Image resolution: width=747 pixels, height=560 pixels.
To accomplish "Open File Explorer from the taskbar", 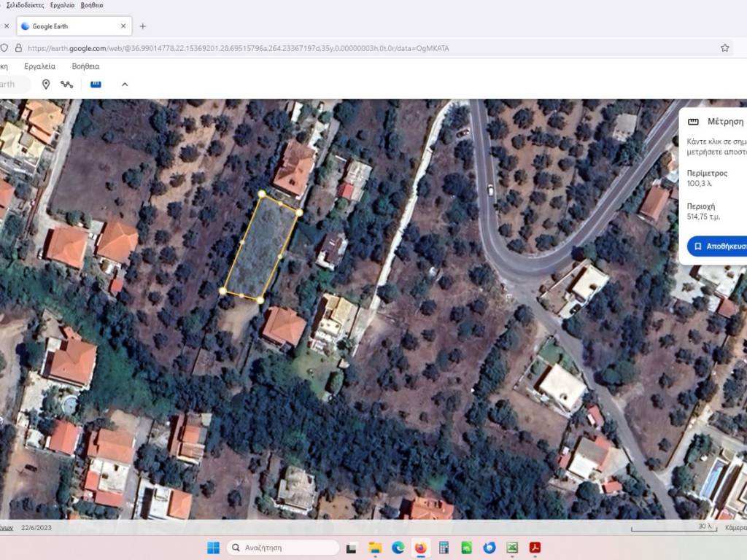I will tap(375, 548).
